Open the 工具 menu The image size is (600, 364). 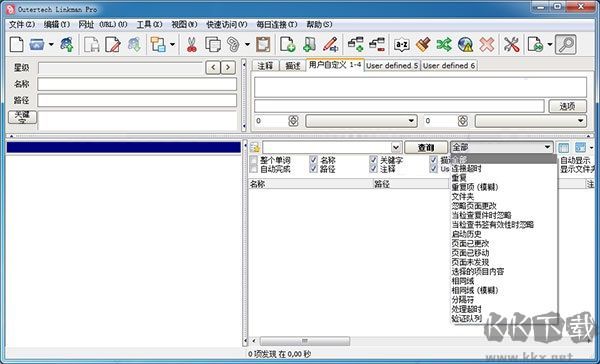click(x=149, y=24)
